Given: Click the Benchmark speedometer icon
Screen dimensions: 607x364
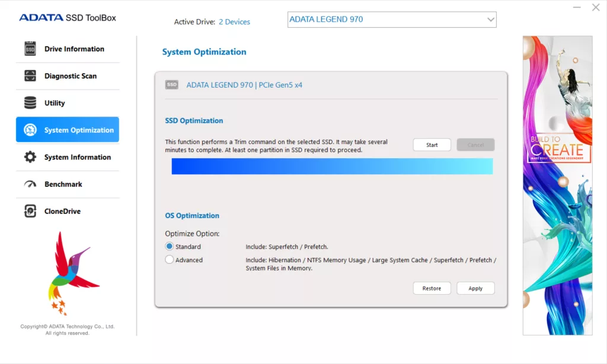Looking at the screenshot, I should click(x=30, y=184).
